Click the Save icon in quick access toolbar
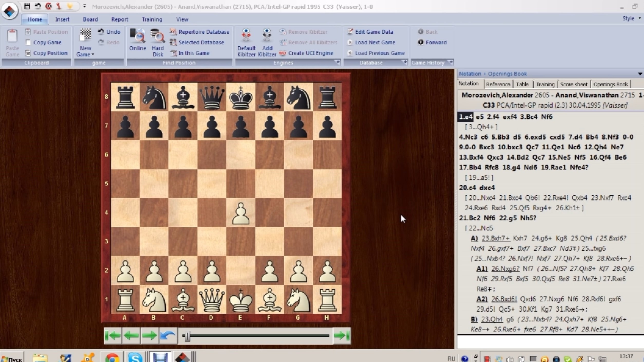This screenshot has height=362, width=644. point(27,6)
